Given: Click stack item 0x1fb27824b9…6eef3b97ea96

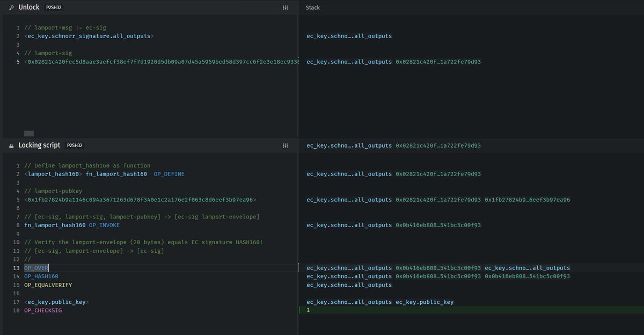Looking at the screenshot, I should tap(528, 200).
